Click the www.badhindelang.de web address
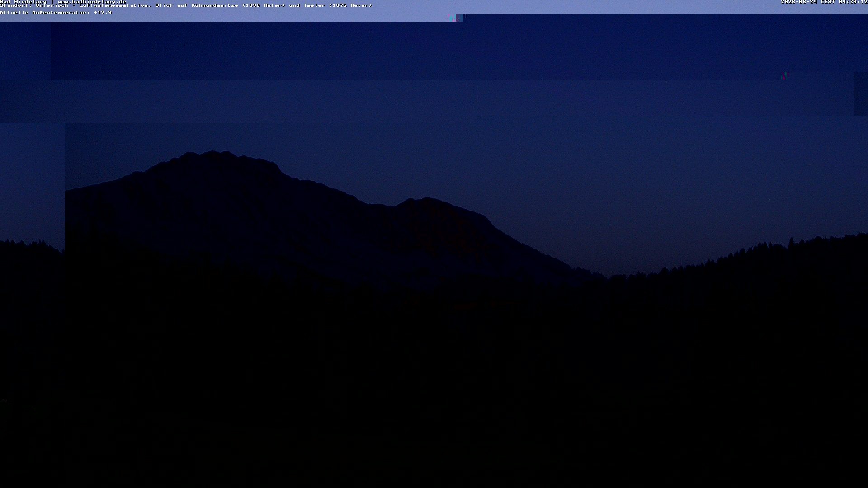This screenshot has height=488, width=868. tap(92, 2)
